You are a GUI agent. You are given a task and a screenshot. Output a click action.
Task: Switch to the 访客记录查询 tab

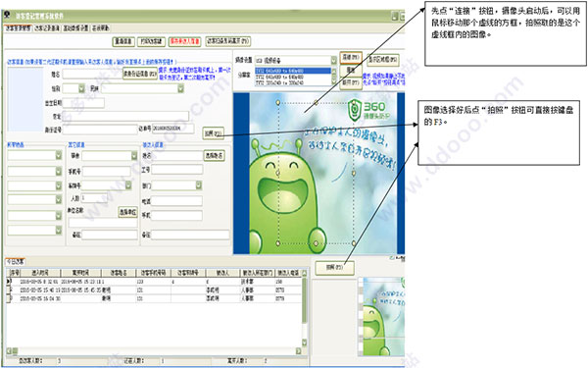point(47,28)
